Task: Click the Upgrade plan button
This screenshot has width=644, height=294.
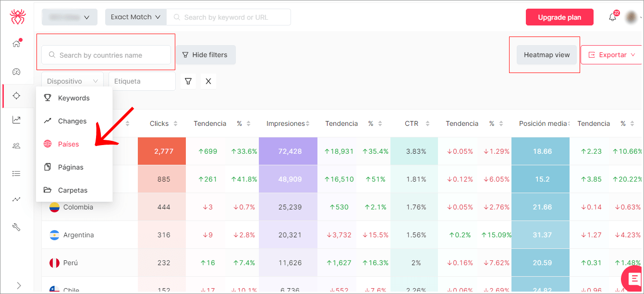Action: [x=559, y=16]
